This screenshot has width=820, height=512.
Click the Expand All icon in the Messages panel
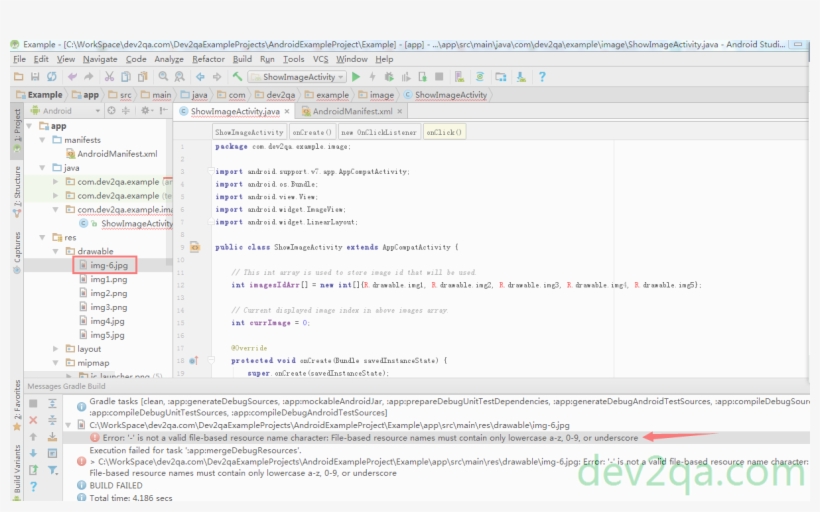pyautogui.click(x=52, y=403)
